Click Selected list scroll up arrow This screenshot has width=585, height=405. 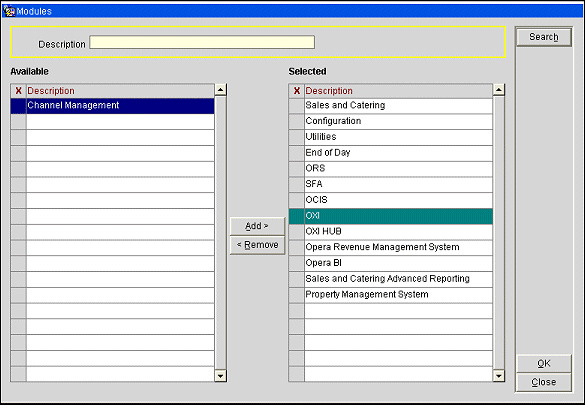(x=499, y=90)
